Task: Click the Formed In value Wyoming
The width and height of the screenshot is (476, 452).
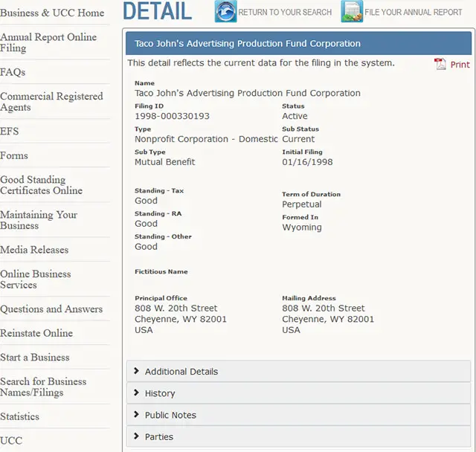Action: [302, 227]
